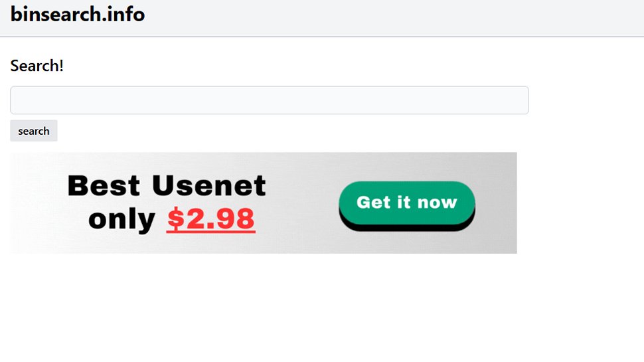Click the word only in the banner
644x362 pixels.
[121, 219]
